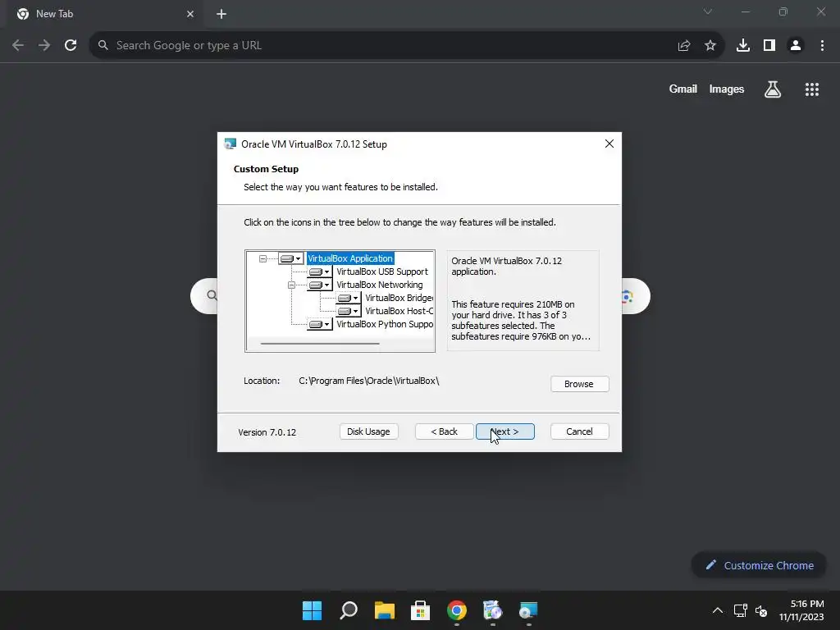Click the VirtualBox icon in setup title bar
The image size is (840, 630).
point(230,144)
